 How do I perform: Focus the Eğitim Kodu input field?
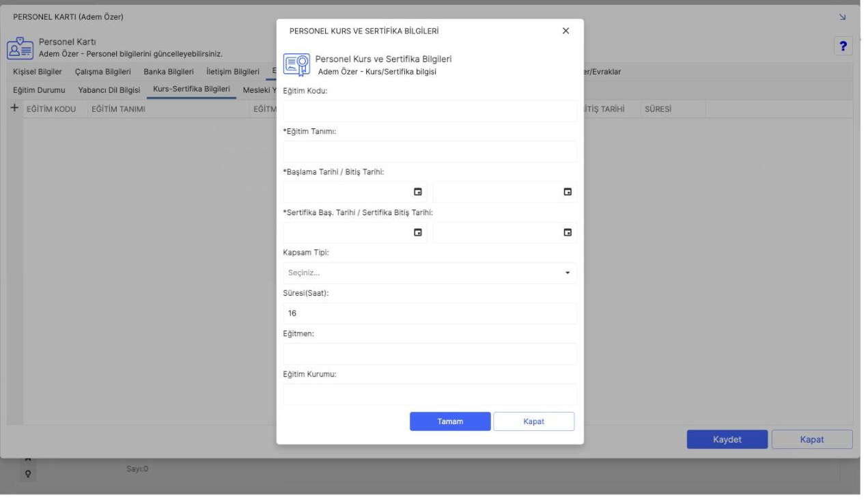pyautogui.click(x=430, y=111)
